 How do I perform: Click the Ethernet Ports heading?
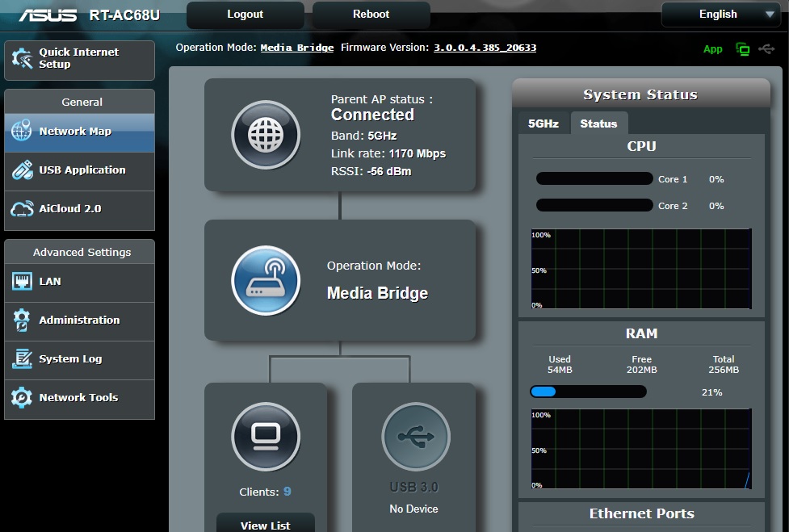(x=641, y=513)
